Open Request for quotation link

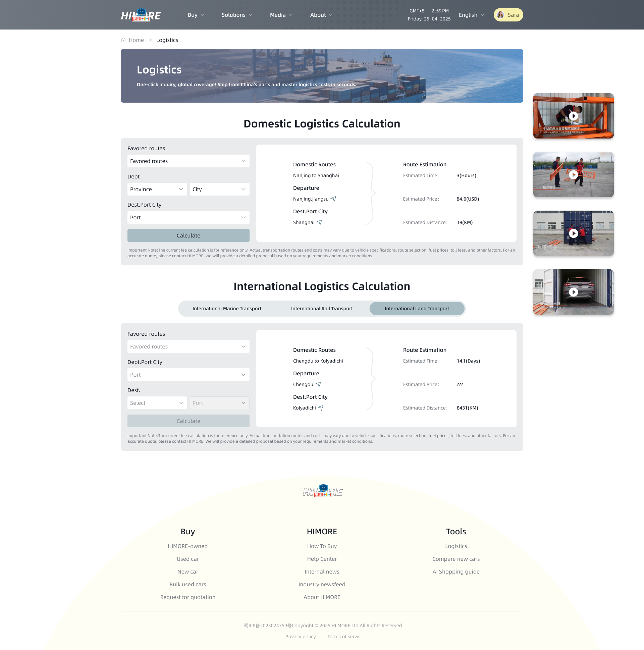coord(188,597)
